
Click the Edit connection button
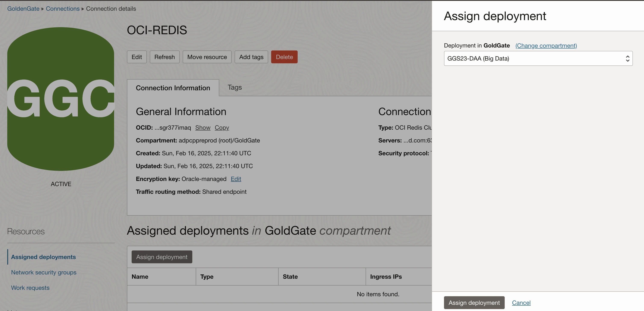[137, 57]
